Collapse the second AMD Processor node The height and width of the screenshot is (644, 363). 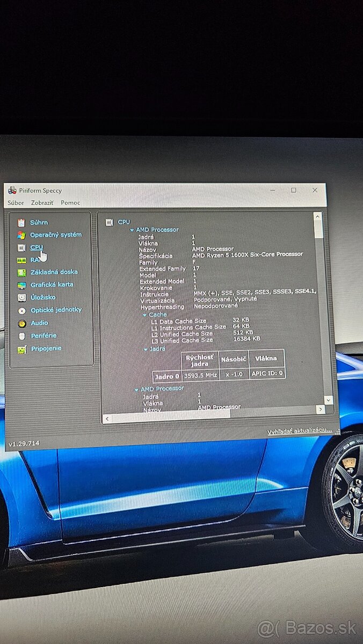coord(136,389)
